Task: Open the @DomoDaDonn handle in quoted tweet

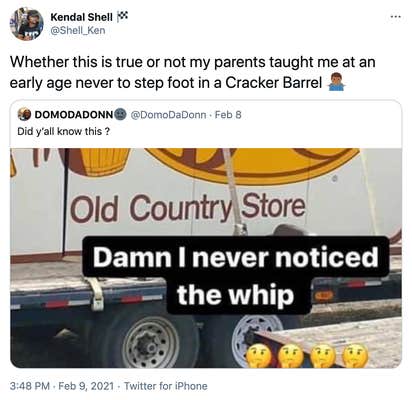Action: click(168, 115)
